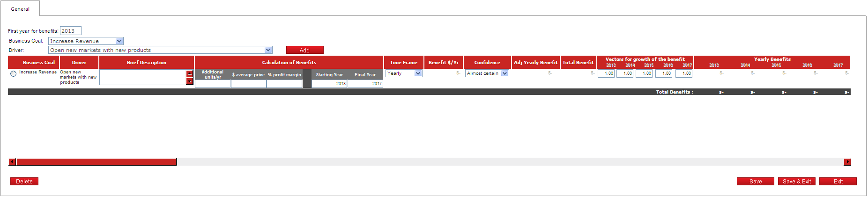Image resolution: width=868 pixels, height=197 pixels.
Task: Focus the Additional units/yr input field
Action: pyautogui.click(x=212, y=84)
